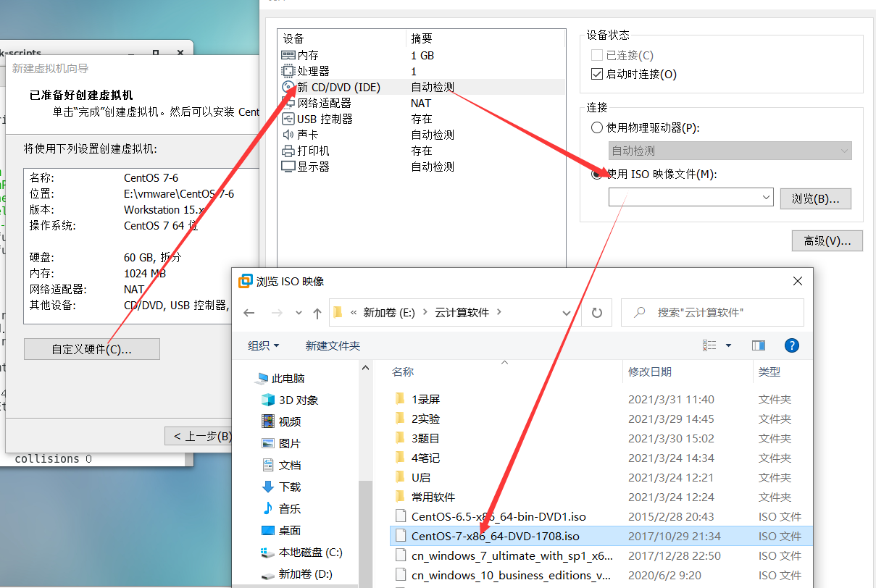876x588 pixels.
Task: Toggle the preview pane icon
Action: (759, 345)
